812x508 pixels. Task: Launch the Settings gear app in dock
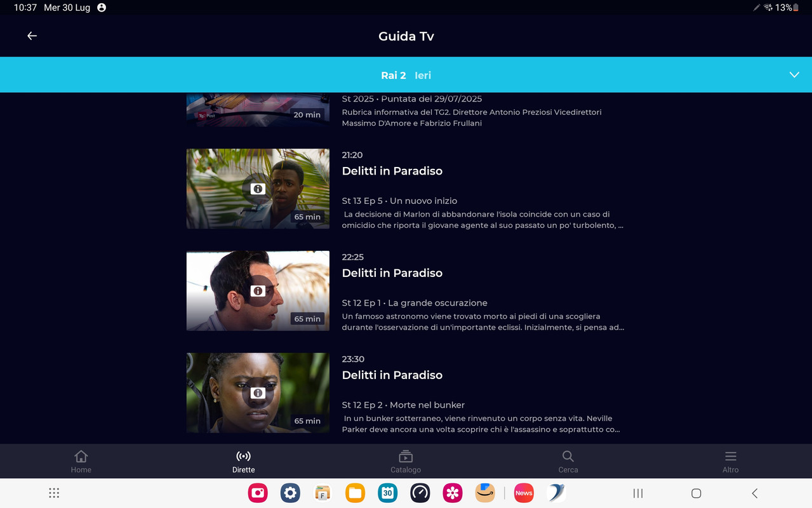290,493
